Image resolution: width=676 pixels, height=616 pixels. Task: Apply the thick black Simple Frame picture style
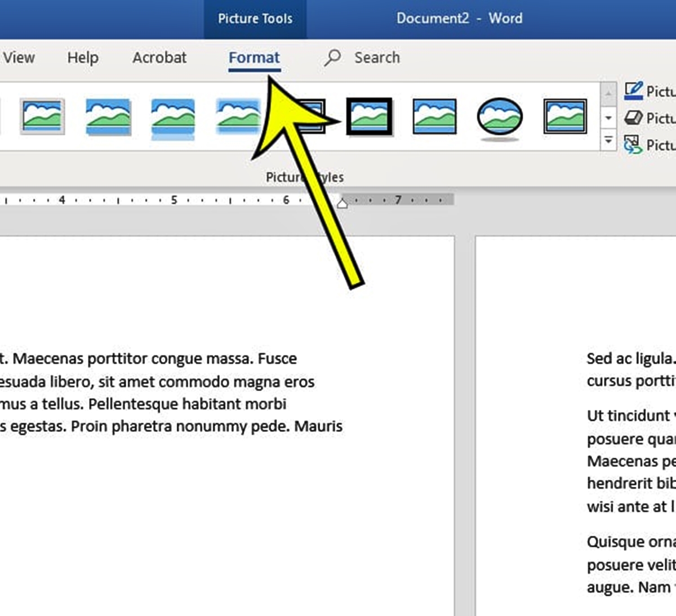368,117
